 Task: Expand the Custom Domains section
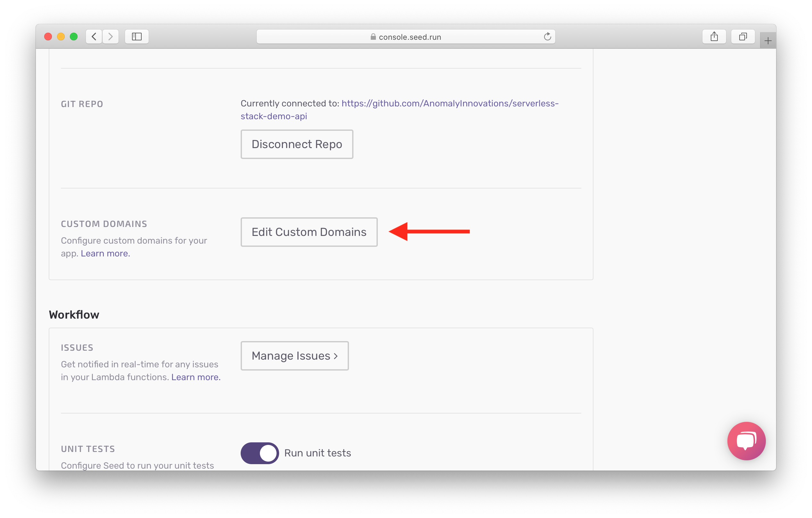309,231
